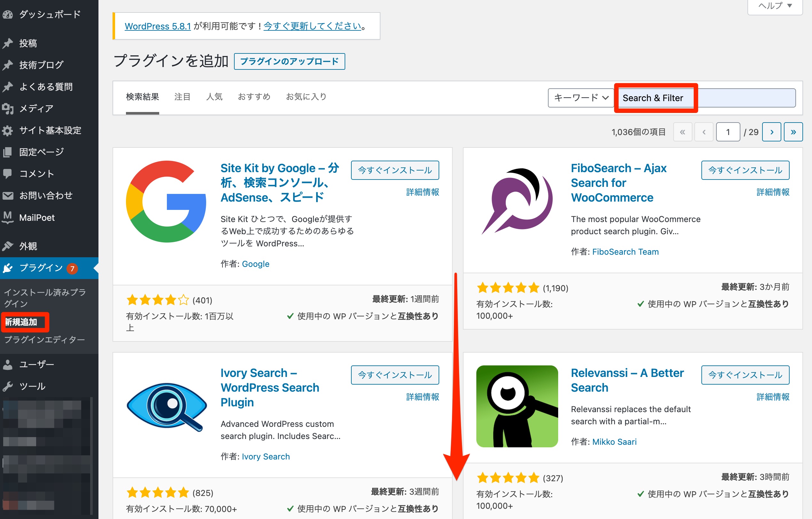The width and height of the screenshot is (812, 519).
Task: Click the 1,036個の項目 results count
Action: pos(639,132)
